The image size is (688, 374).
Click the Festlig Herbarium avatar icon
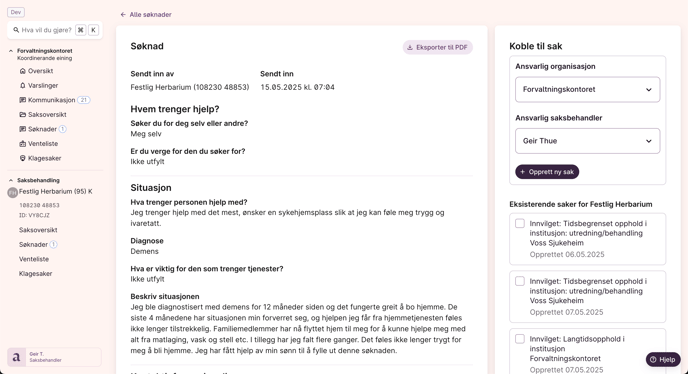point(12,192)
